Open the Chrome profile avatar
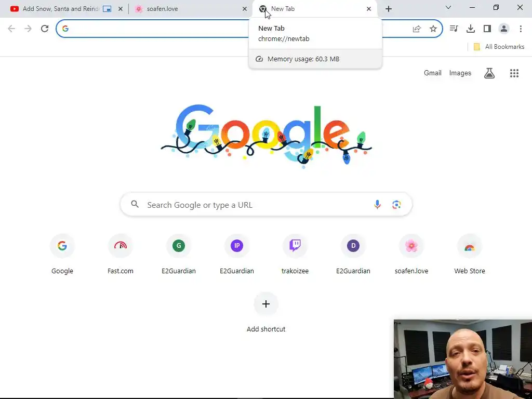 (504, 29)
